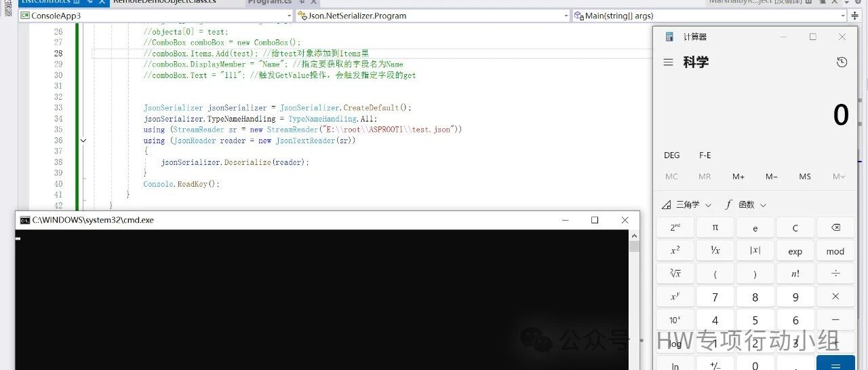The image size is (868, 370).
Task: Click the pi constant key
Action: point(715,228)
